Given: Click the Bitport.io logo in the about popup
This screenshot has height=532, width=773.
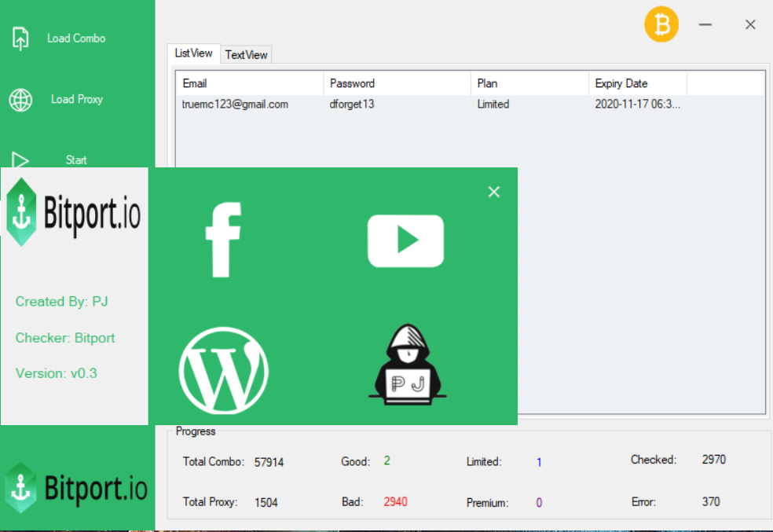Looking at the screenshot, I should pyautogui.click(x=74, y=212).
